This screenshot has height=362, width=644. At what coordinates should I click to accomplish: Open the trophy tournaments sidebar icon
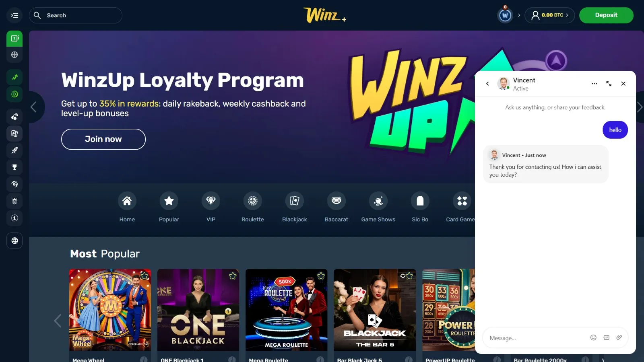tap(14, 167)
